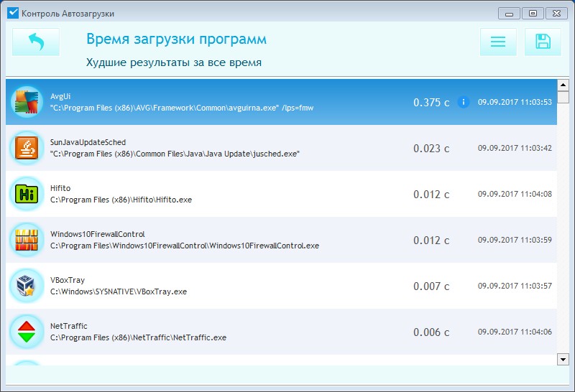The height and width of the screenshot is (392, 575).
Task: Click the 0.012 с time in the Hifito row
Action: tap(431, 194)
